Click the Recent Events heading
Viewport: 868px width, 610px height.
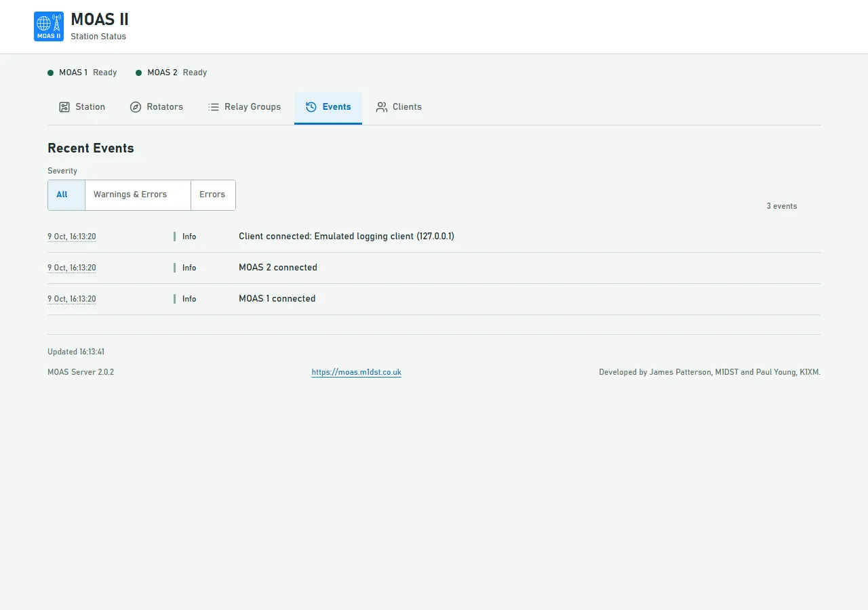pyautogui.click(x=91, y=148)
